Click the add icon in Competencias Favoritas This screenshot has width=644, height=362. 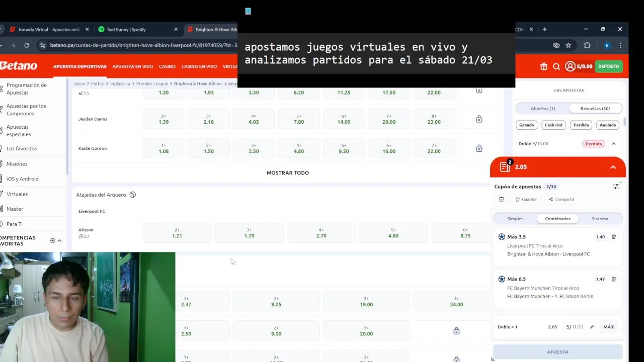point(52,241)
